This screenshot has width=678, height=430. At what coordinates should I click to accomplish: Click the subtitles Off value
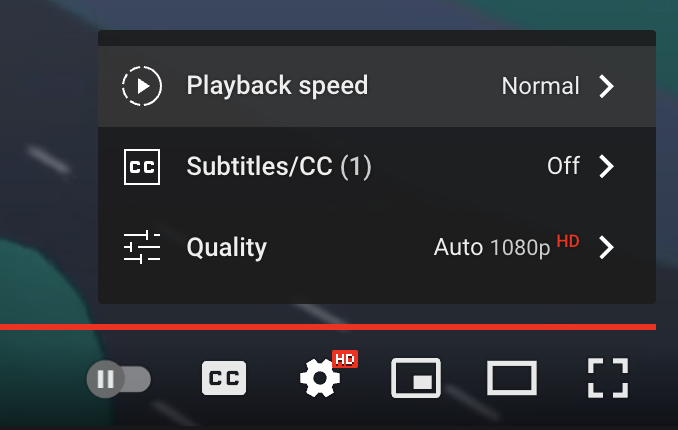pos(563,166)
